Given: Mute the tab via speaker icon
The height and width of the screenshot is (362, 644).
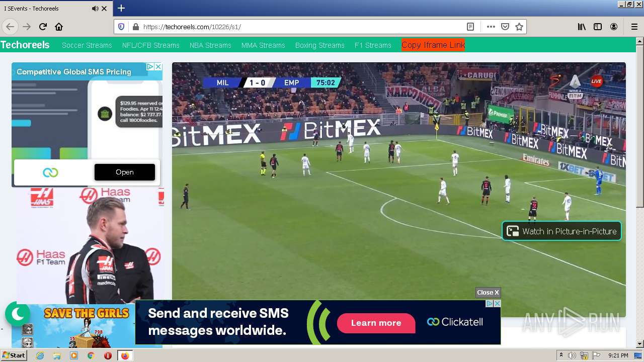Looking at the screenshot, I should [x=95, y=9].
